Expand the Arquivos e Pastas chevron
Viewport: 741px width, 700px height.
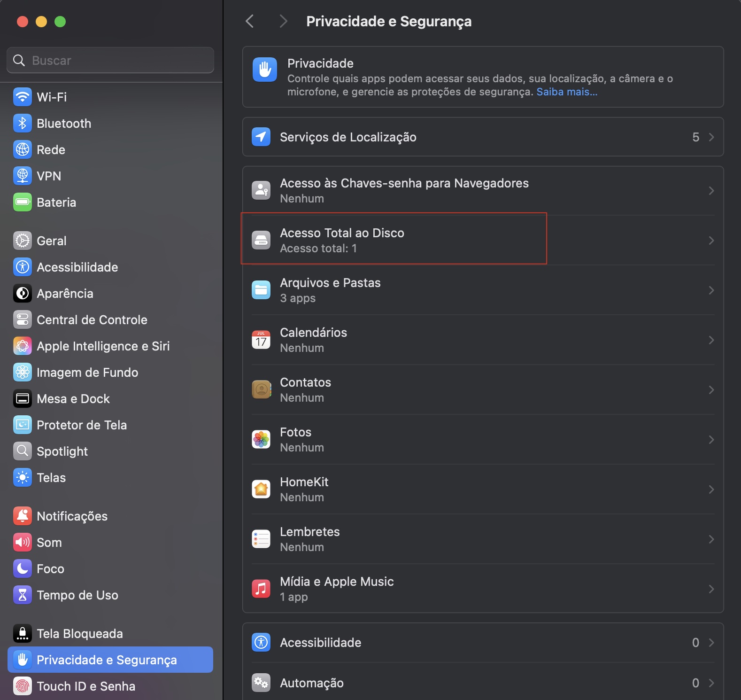711,290
